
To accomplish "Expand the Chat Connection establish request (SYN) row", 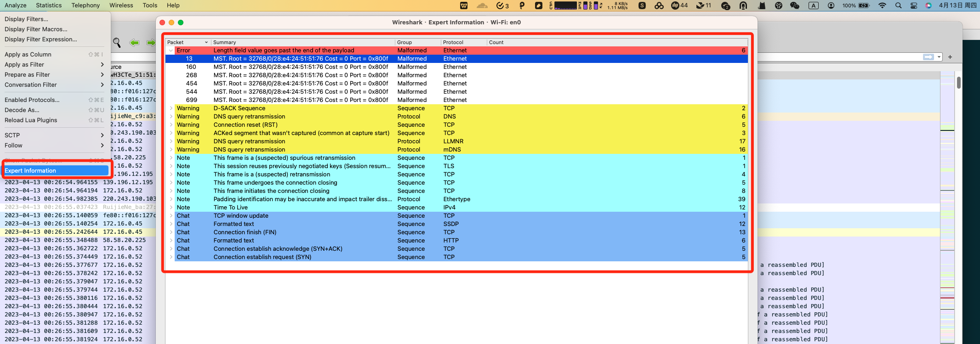I will pos(171,257).
